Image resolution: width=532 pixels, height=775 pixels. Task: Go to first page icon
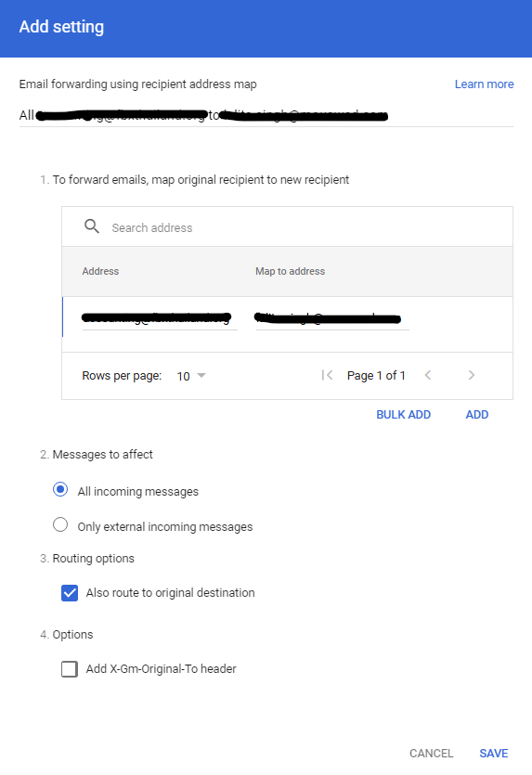click(x=327, y=376)
